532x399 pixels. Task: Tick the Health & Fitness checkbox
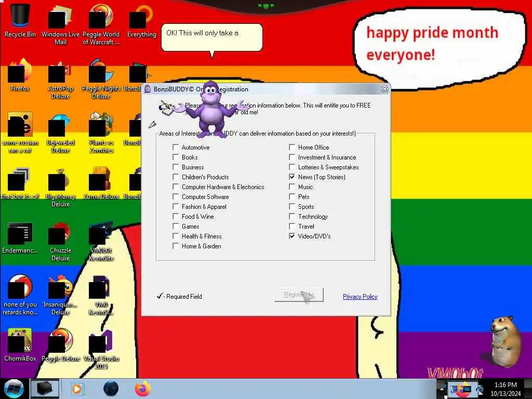tap(176, 236)
